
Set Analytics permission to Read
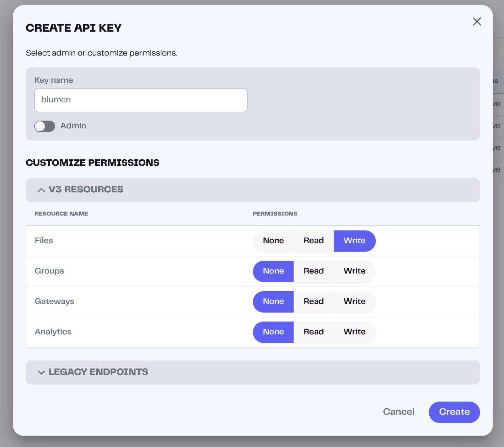pyautogui.click(x=313, y=332)
